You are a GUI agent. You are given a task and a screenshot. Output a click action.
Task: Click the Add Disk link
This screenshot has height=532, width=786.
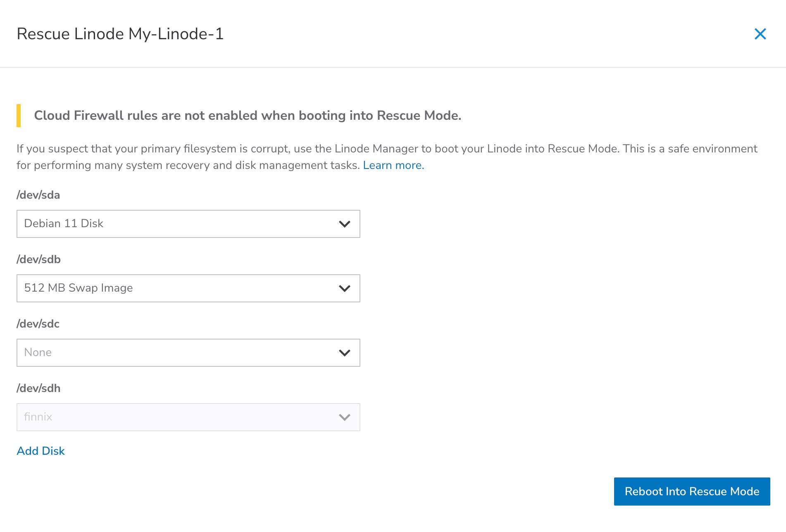[40, 451]
